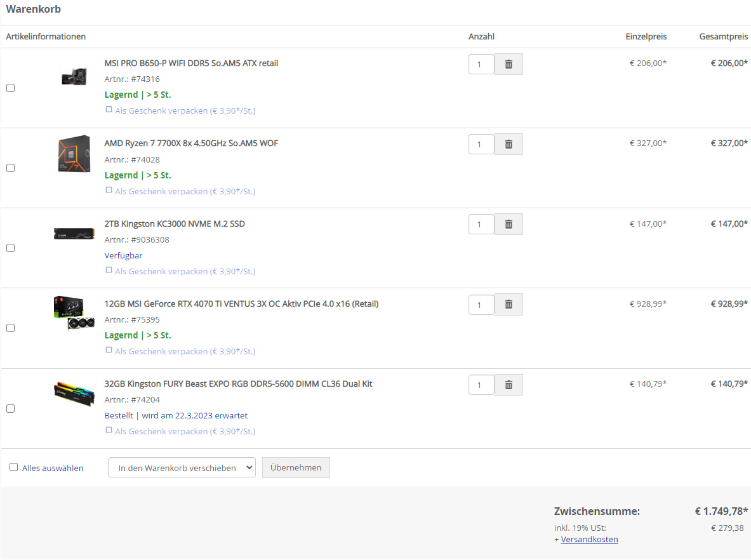Click the Alles auswählen link text
Viewport: 751px width, 560px height.
pyautogui.click(x=53, y=468)
